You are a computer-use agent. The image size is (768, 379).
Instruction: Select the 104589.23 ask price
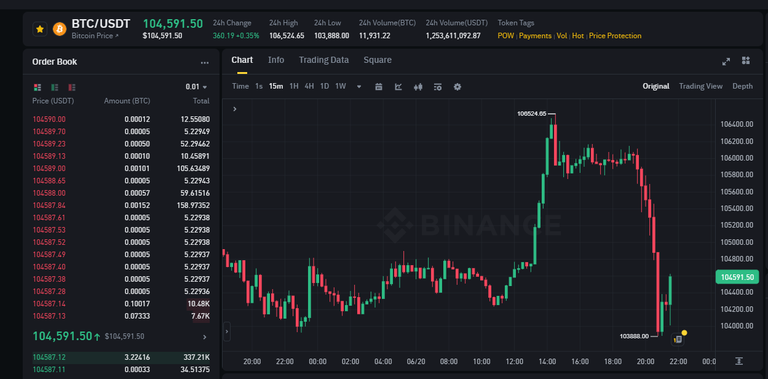49,143
